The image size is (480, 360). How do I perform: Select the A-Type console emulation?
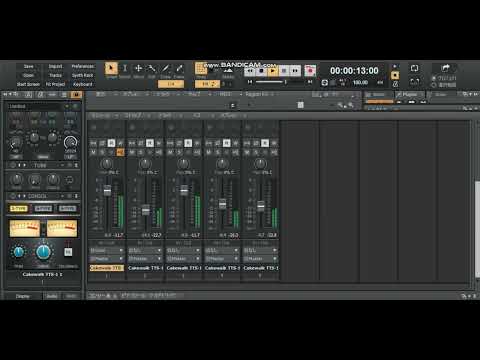(x=68, y=209)
